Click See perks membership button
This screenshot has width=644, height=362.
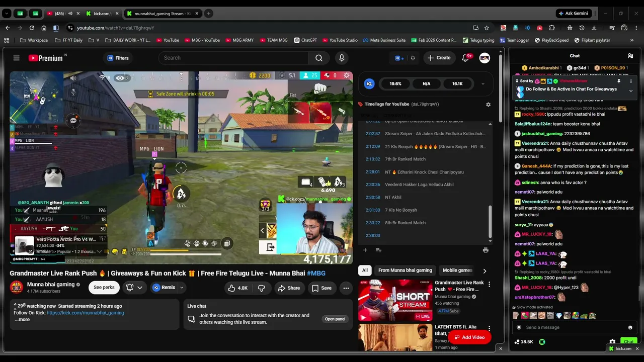[104, 288]
